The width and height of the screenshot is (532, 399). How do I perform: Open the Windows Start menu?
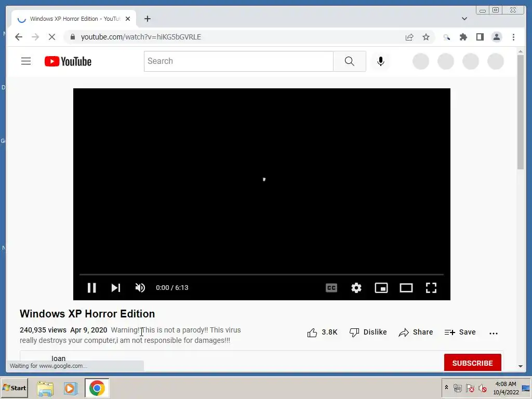pyautogui.click(x=14, y=388)
